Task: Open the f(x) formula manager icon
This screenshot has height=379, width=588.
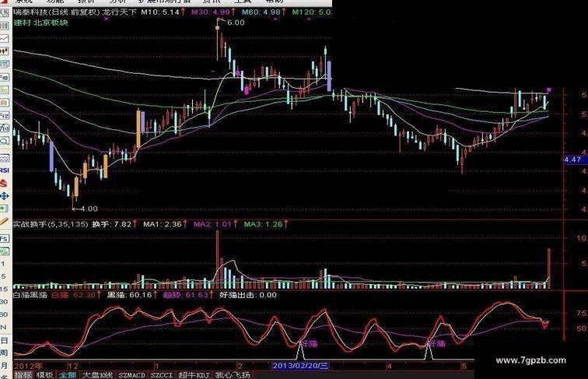Action: pos(5,128)
